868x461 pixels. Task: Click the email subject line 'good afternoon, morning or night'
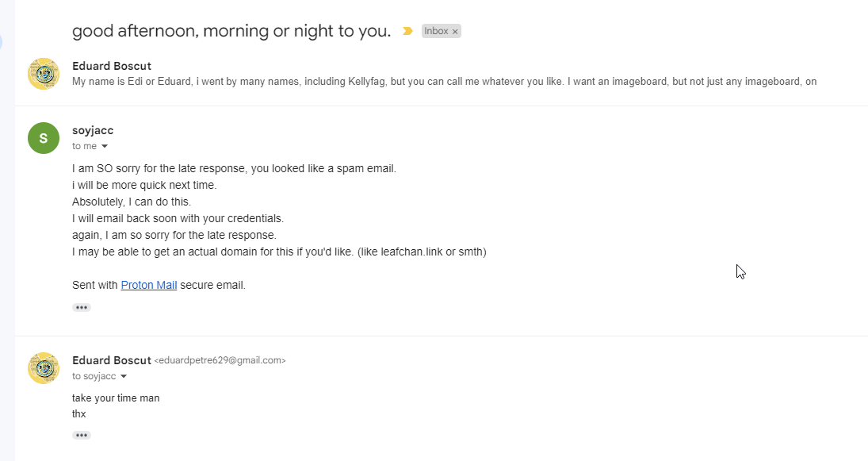[x=231, y=31]
